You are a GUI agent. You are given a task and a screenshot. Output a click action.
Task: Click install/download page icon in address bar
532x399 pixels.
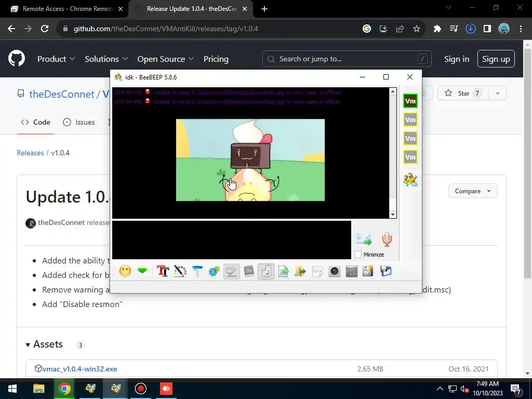[x=383, y=29]
